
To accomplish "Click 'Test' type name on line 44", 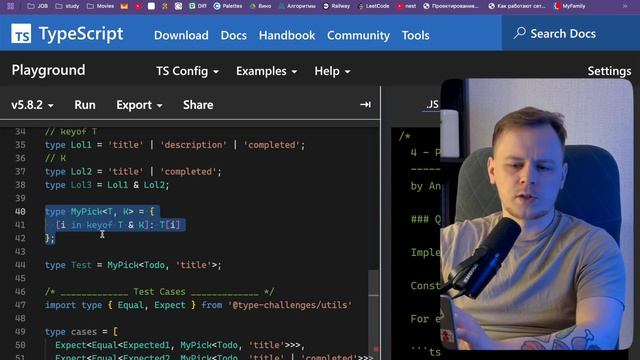I will [x=81, y=265].
